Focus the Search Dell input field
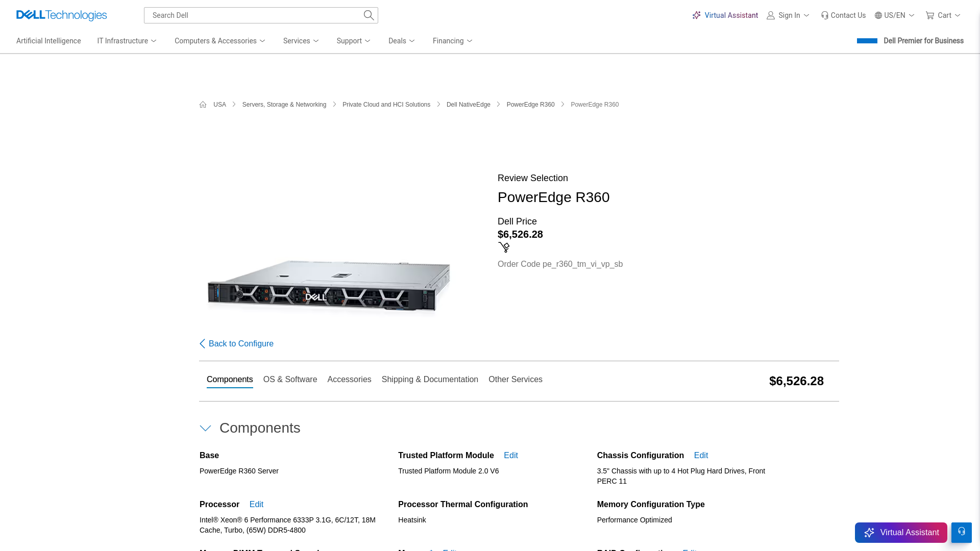Screen dimensions: 980x551 pyautogui.click(x=253, y=15)
